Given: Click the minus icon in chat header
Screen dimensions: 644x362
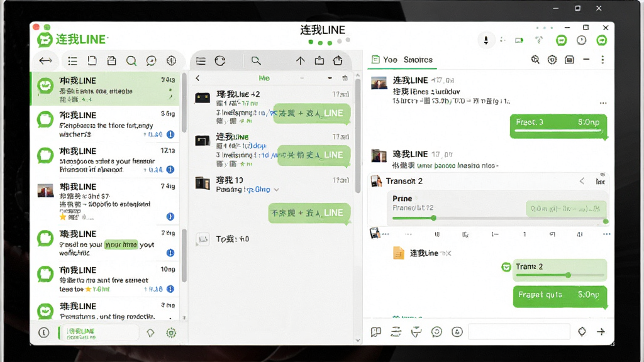Looking at the screenshot, I should coord(586,60).
